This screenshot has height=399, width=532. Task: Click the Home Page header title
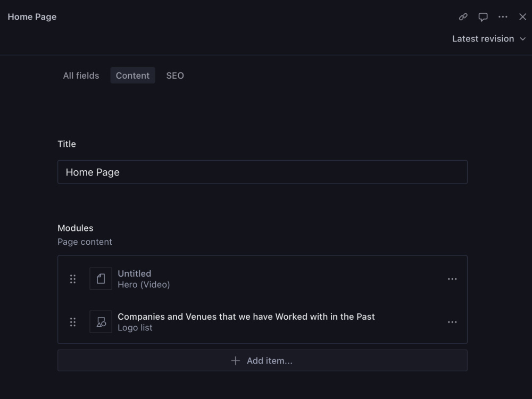pyautogui.click(x=32, y=17)
